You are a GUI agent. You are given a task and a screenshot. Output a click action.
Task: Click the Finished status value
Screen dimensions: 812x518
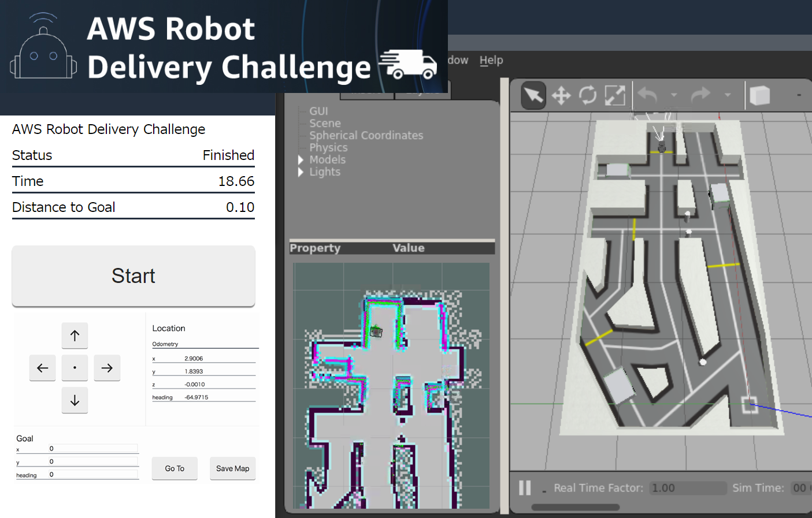pyautogui.click(x=228, y=155)
